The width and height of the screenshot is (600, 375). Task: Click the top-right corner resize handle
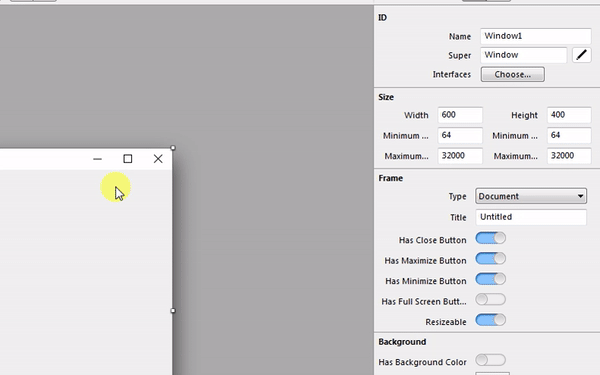(x=173, y=148)
